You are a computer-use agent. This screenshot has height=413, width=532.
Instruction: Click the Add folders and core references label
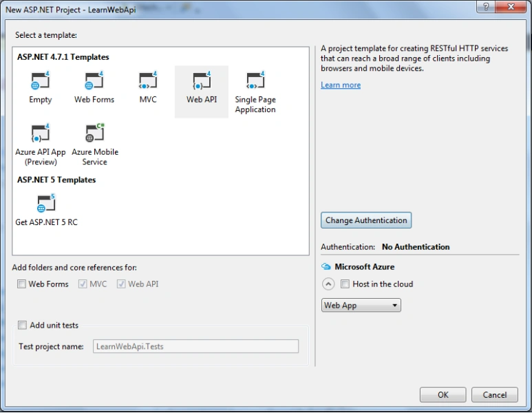point(74,267)
